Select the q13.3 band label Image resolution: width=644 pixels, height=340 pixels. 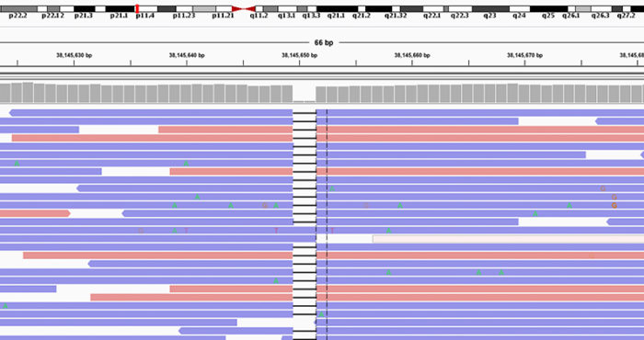[x=311, y=16]
